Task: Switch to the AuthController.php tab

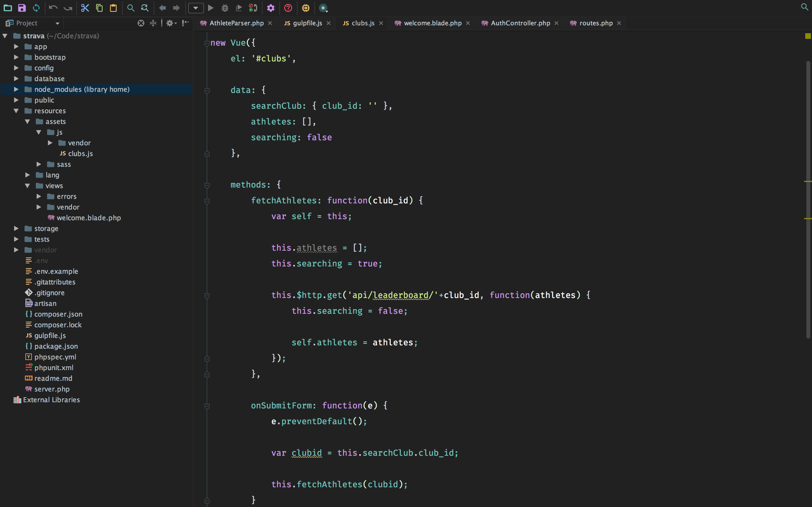Action: pos(520,23)
